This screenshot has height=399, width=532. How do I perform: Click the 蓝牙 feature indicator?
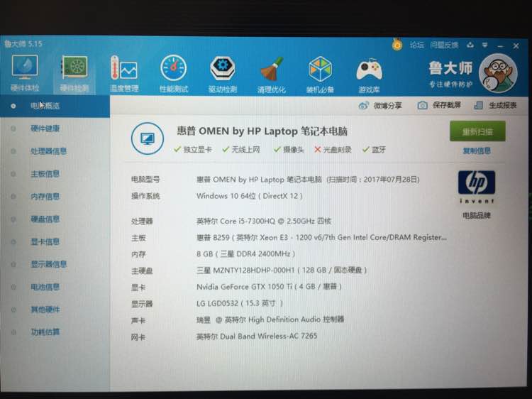point(374,149)
